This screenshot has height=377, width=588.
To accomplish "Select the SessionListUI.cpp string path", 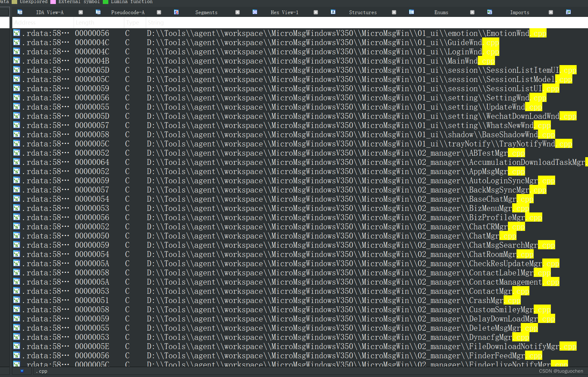I will click(353, 88).
